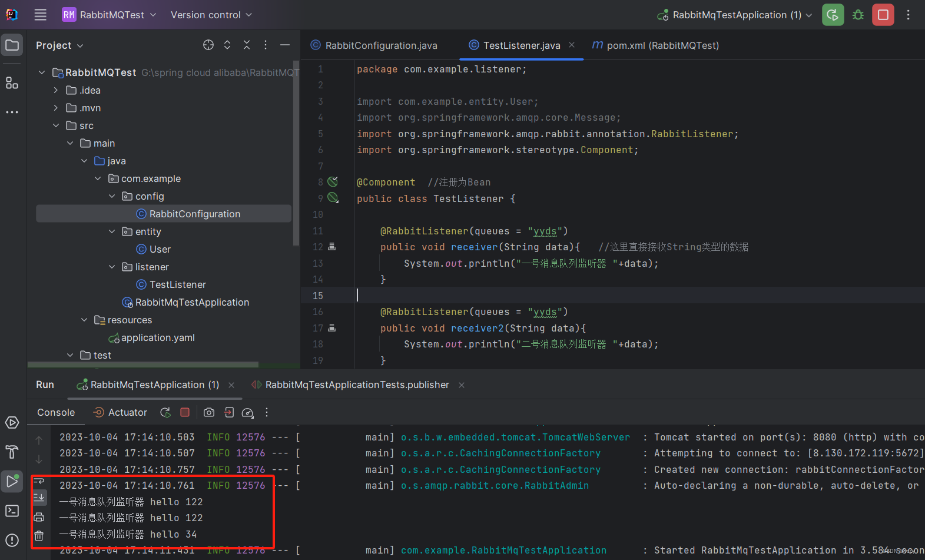Image resolution: width=925 pixels, height=560 pixels.
Task: Open the Build hammer tool window
Action: tap(12, 452)
